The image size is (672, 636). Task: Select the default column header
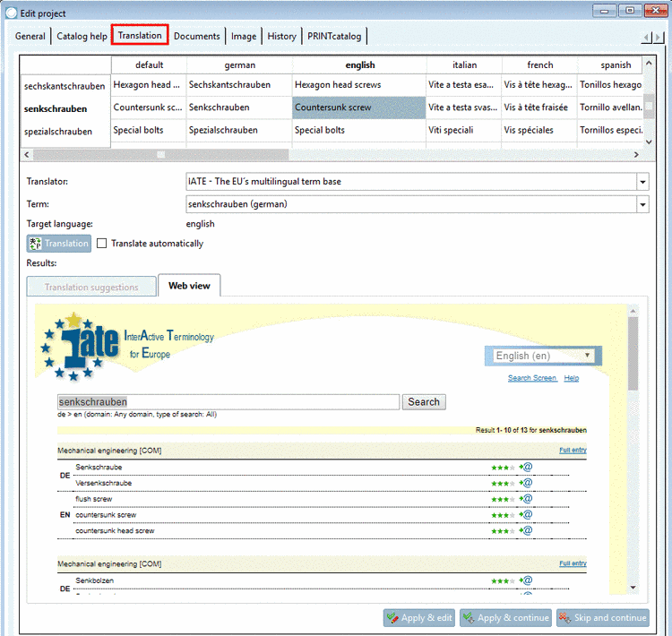tap(149, 65)
